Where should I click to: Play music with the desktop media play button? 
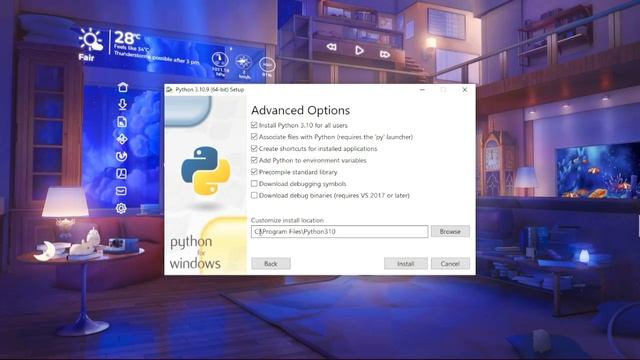[359, 50]
